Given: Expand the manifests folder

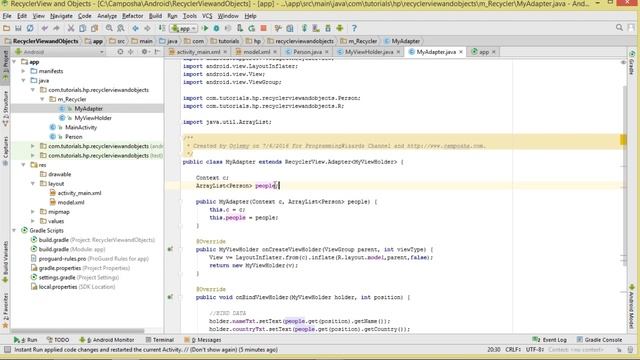Looking at the screenshot, I should click(24, 71).
